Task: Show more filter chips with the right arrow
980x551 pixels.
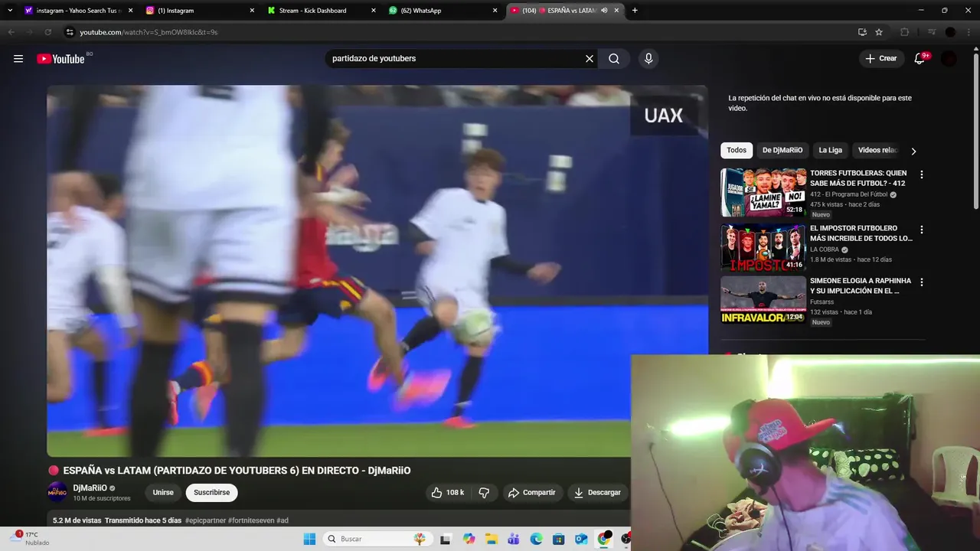Action: (913, 151)
